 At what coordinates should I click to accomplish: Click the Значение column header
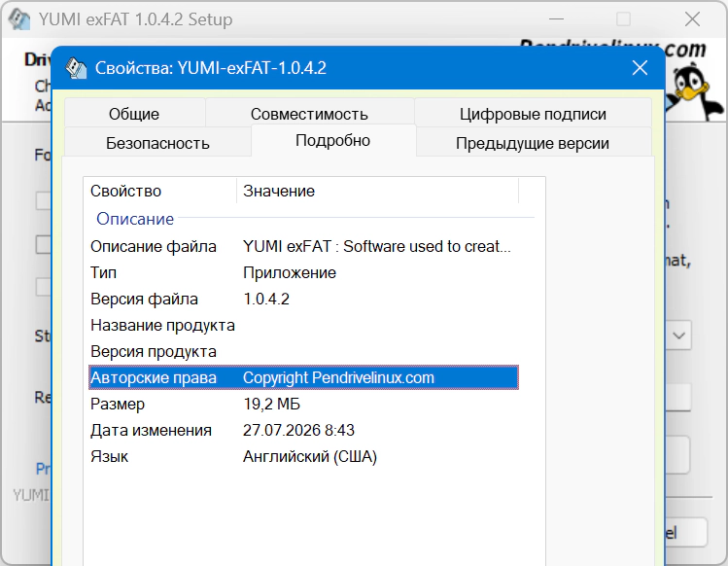pyautogui.click(x=377, y=191)
